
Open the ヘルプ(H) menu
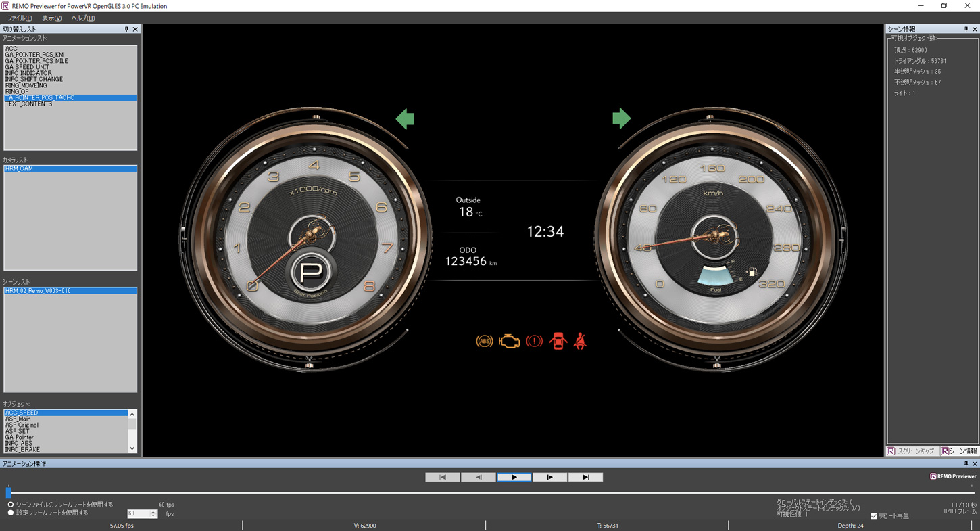pos(83,18)
